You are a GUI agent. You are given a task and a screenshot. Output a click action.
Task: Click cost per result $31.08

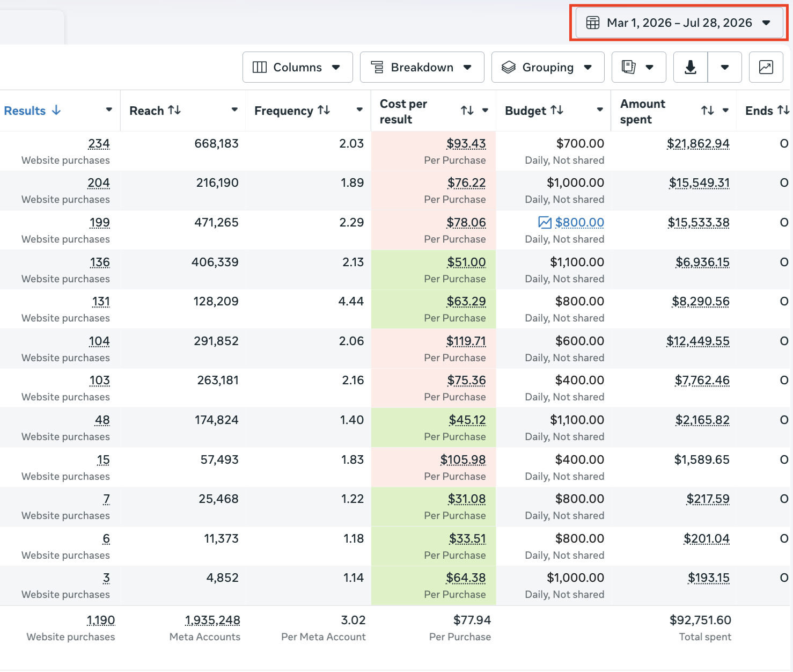pyautogui.click(x=467, y=499)
